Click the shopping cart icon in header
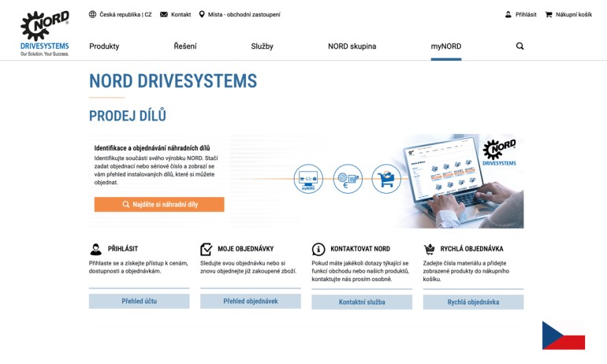 point(549,14)
